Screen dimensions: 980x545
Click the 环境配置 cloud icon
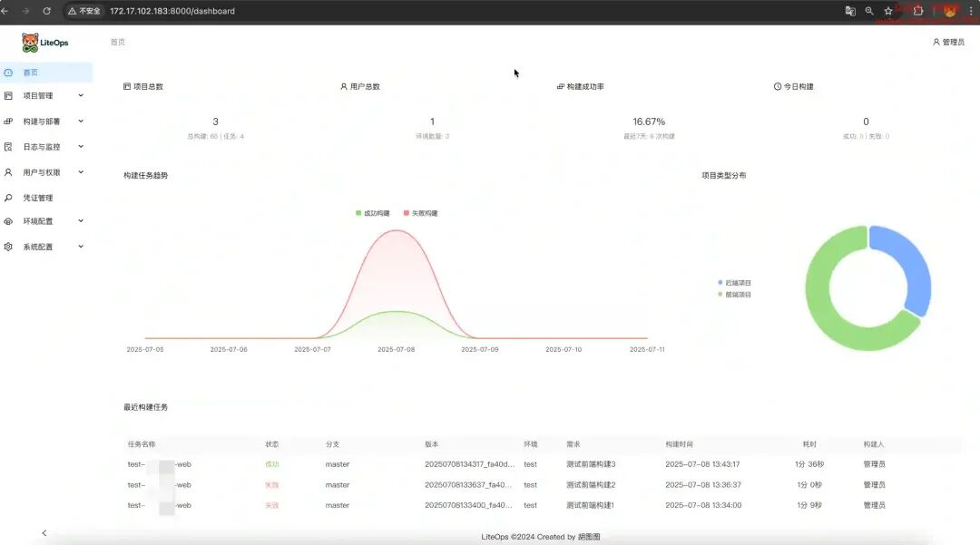coord(8,221)
